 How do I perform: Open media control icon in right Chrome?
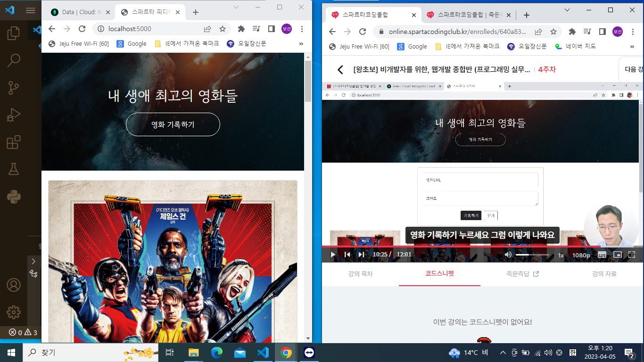587,32
